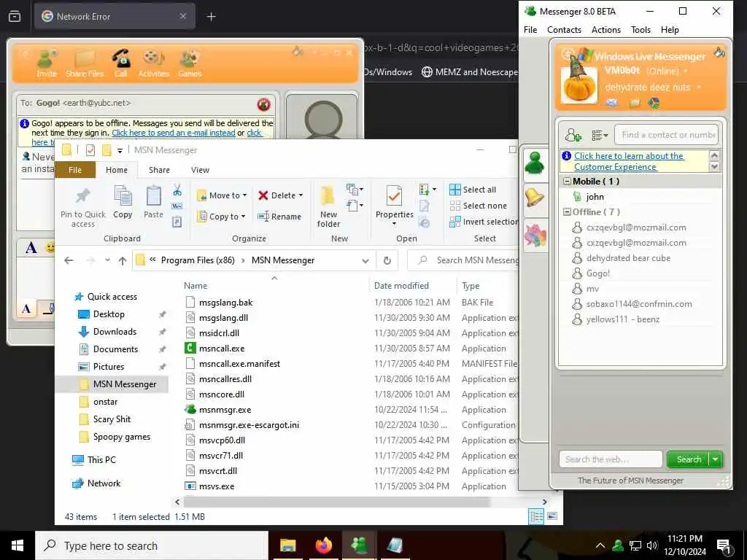Open the Tools menu in Messenger
The height and width of the screenshot is (560, 747).
tap(640, 29)
